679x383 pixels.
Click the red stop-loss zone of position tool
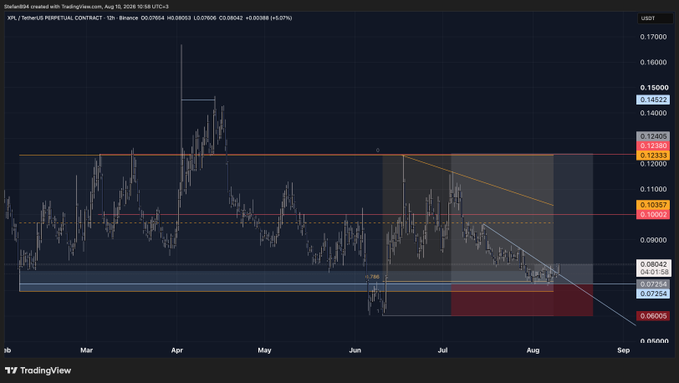(x=522, y=300)
